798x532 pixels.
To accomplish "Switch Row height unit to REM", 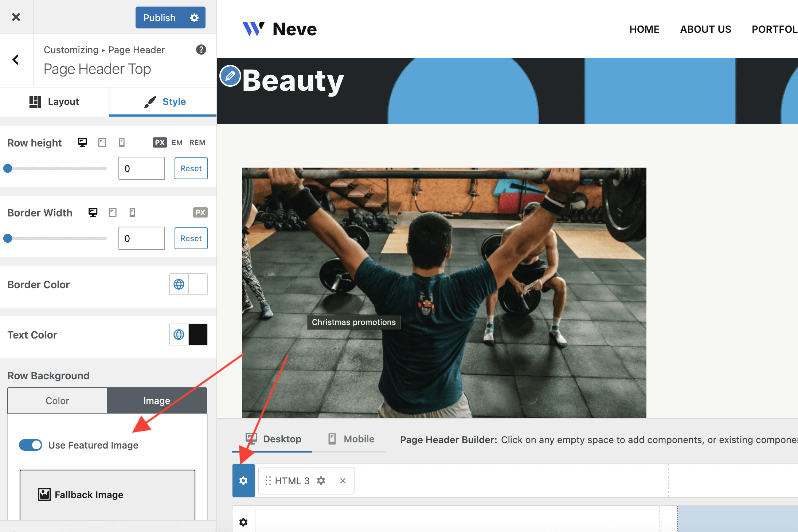I will coord(197,142).
